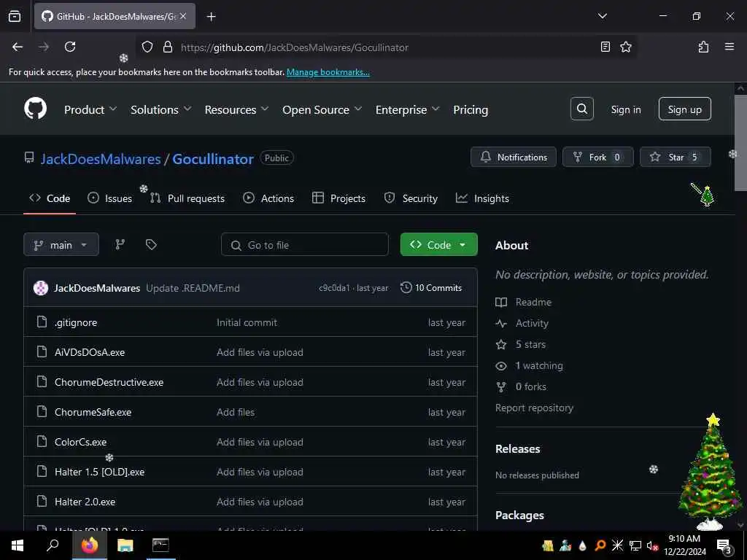747x560 pixels.
Task: Open ChorumeDestructive.exe file
Action: [109, 382]
